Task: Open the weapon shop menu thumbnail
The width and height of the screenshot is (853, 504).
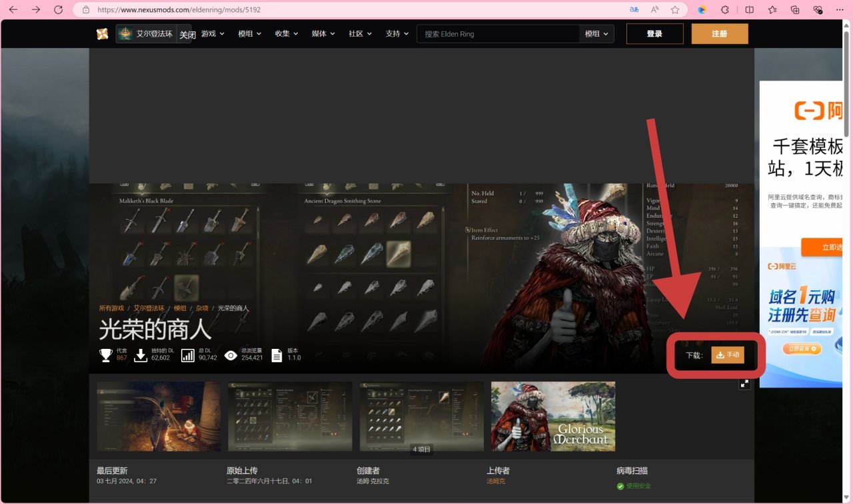Action: click(x=290, y=416)
